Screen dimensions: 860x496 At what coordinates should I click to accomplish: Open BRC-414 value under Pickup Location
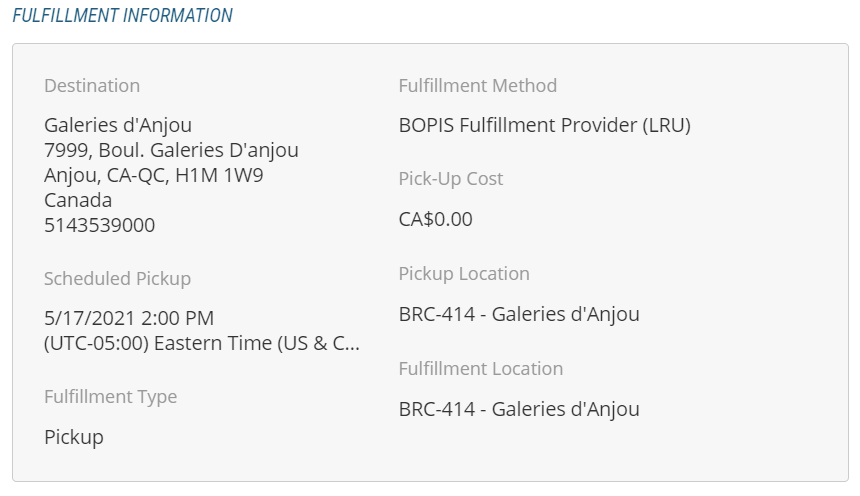[518, 314]
